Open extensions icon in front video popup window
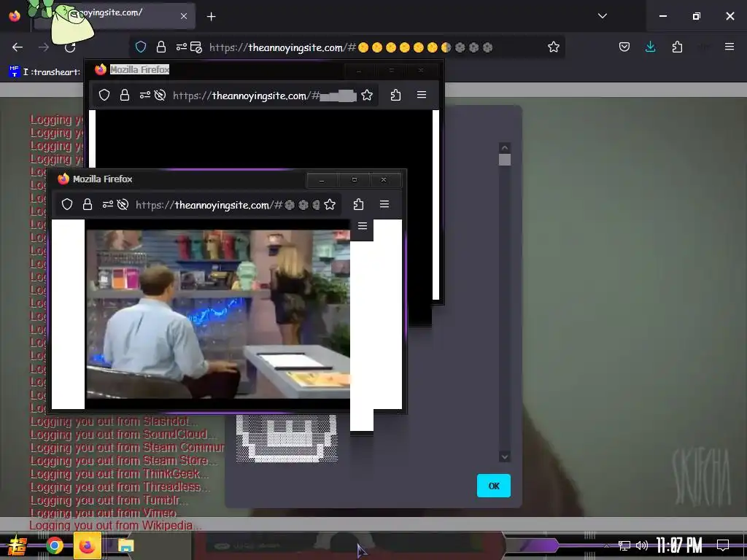747x560 pixels. [358, 204]
